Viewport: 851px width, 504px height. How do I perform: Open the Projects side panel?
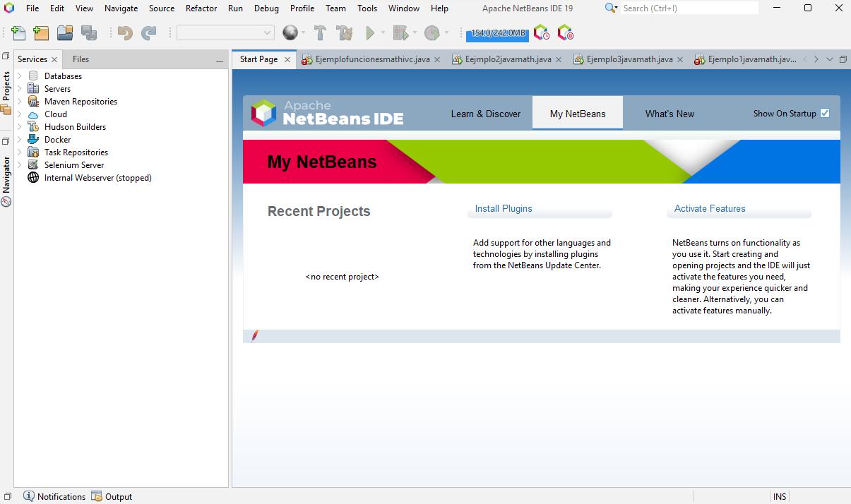(6, 92)
